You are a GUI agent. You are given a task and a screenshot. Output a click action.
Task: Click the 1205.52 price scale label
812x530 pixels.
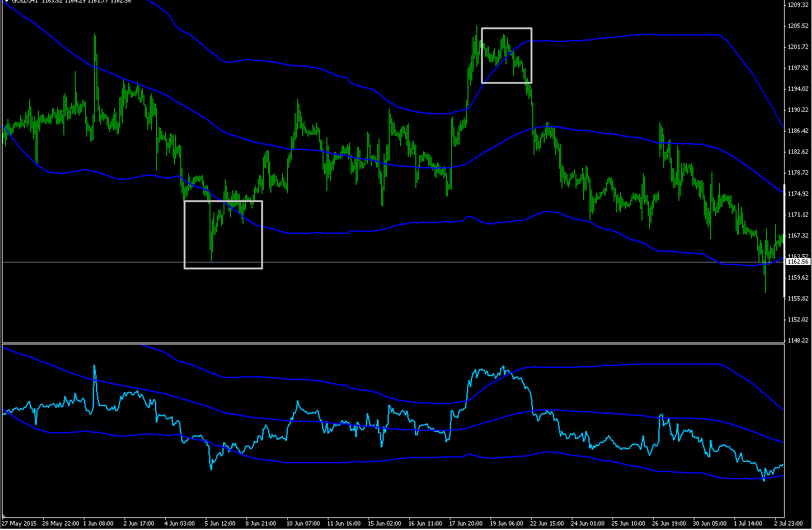[797, 26]
